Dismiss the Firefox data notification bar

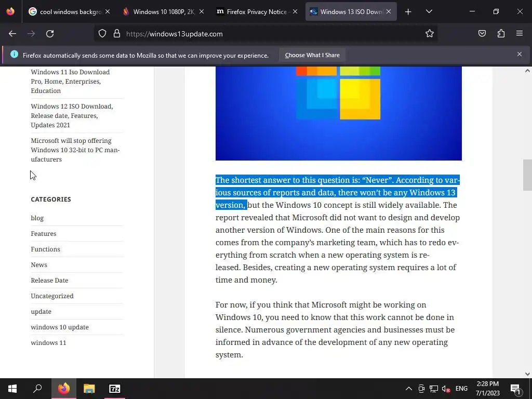pos(520,54)
